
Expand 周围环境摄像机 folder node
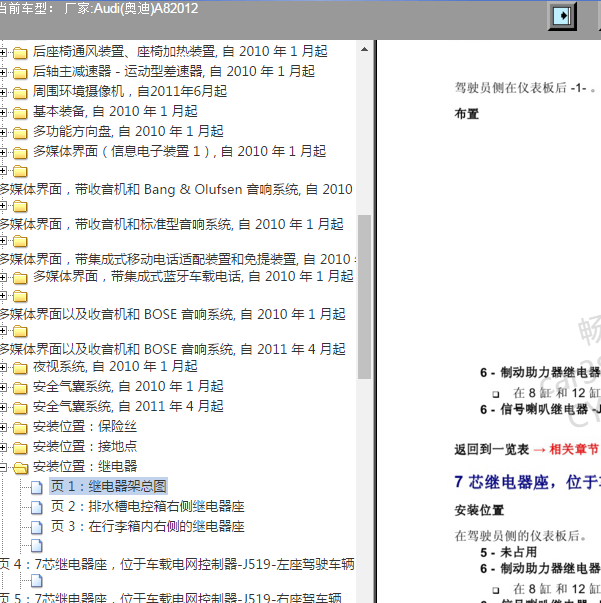pyautogui.click(x=3, y=92)
